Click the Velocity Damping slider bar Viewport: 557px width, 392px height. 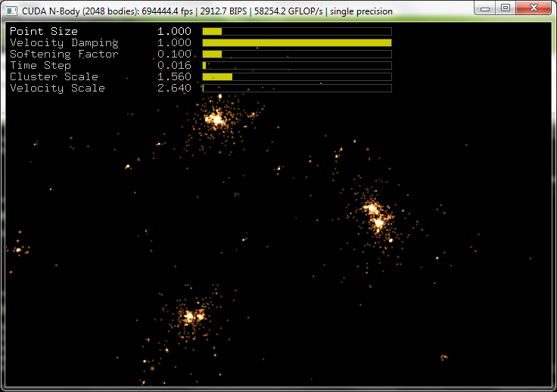[x=297, y=43]
